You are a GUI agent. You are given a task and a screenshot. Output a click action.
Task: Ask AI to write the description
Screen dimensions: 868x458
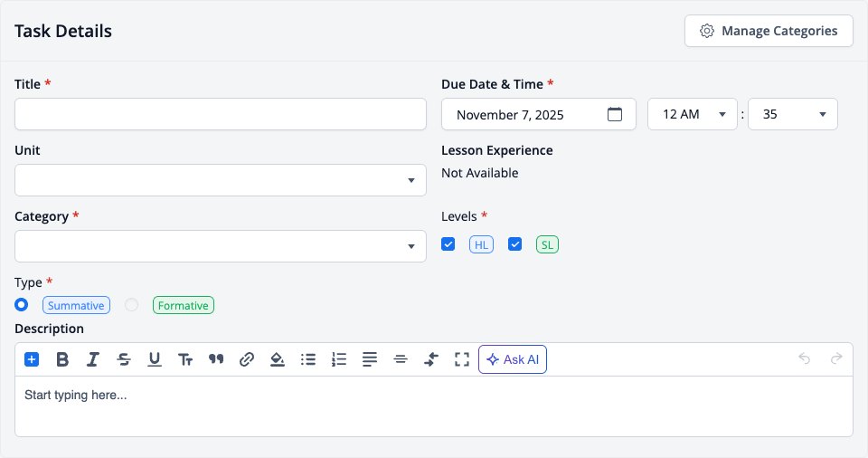[513, 359]
